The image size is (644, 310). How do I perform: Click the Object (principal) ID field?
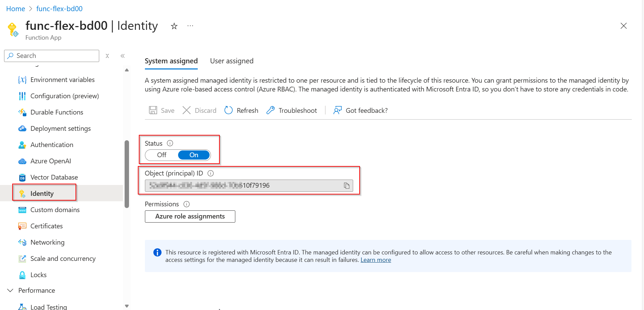pos(249,186)
